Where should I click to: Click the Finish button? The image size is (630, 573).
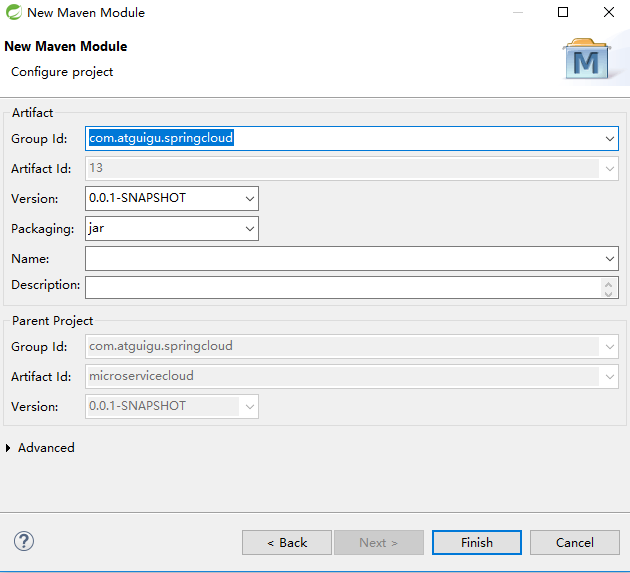[x=477, y=542]
